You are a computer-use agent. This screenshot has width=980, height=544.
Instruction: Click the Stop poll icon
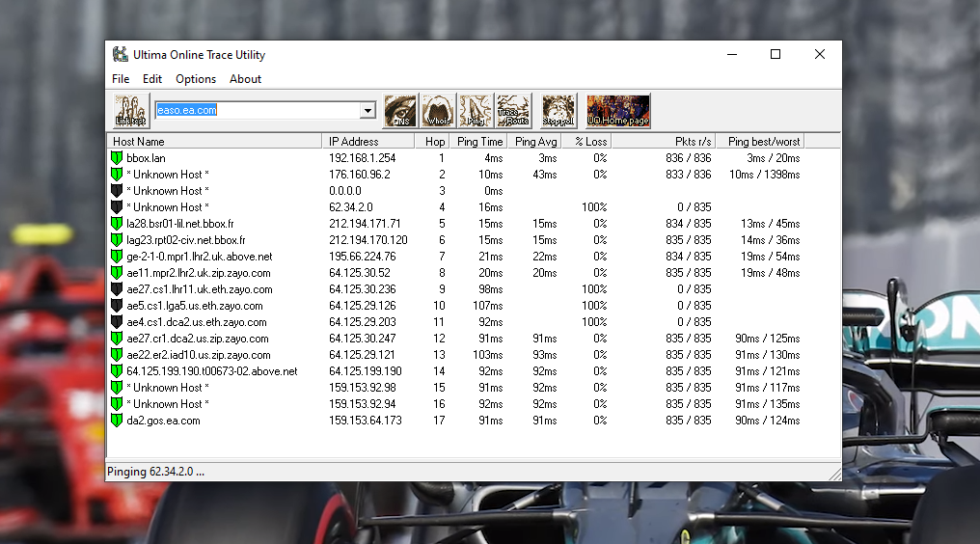[558, 111]
